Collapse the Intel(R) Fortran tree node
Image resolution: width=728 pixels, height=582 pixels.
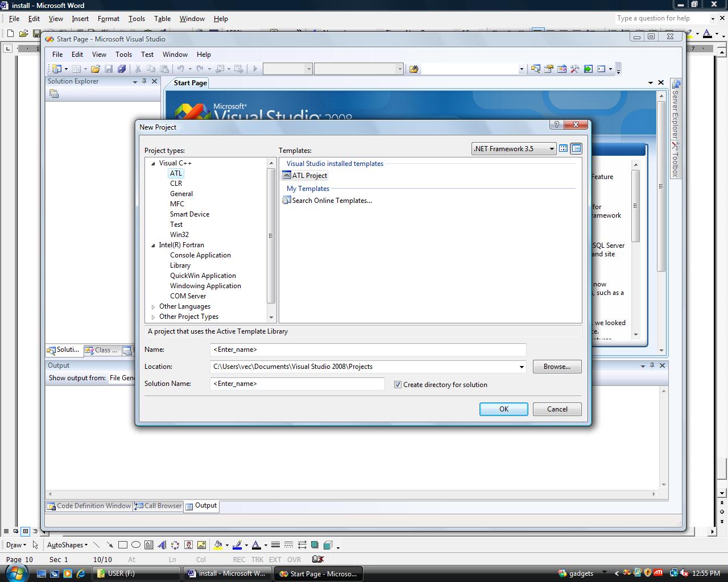coord(153,245)
